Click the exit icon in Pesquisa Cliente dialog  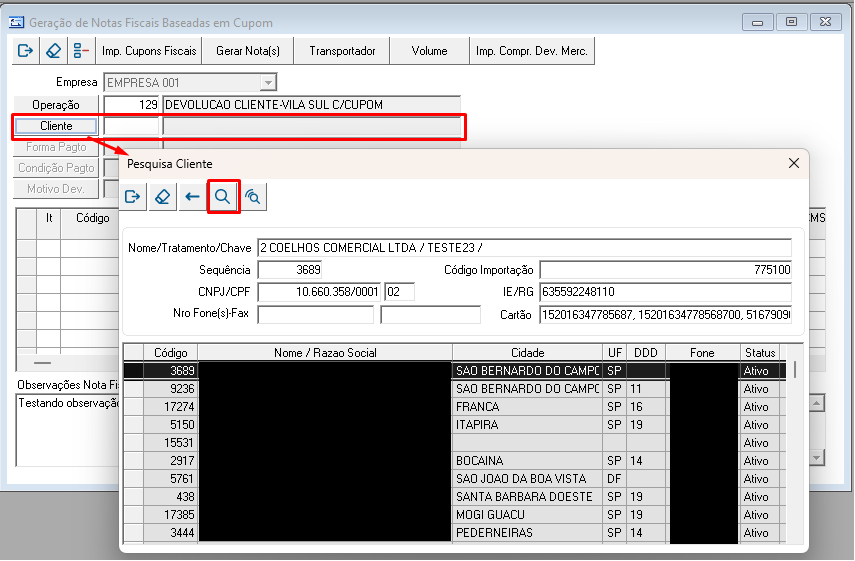coord(133,196)
